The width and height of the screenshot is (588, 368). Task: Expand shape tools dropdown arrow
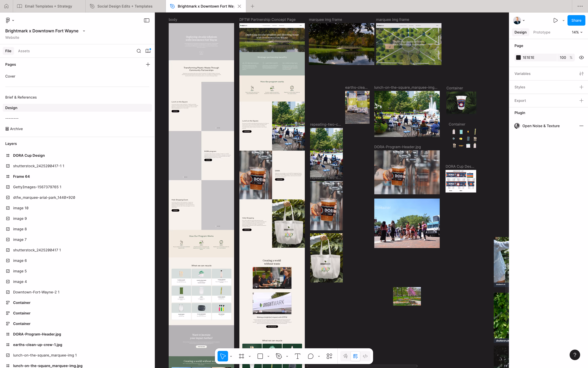point(268,356)
